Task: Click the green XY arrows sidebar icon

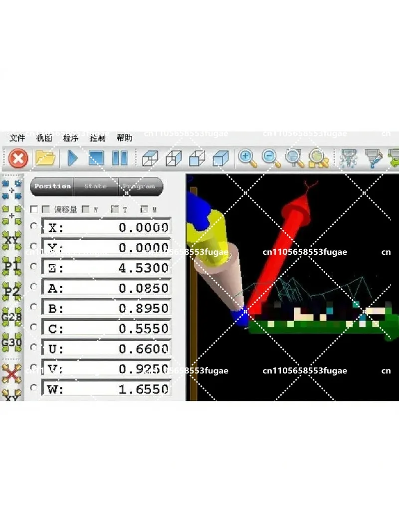Action: click(12, 240)
